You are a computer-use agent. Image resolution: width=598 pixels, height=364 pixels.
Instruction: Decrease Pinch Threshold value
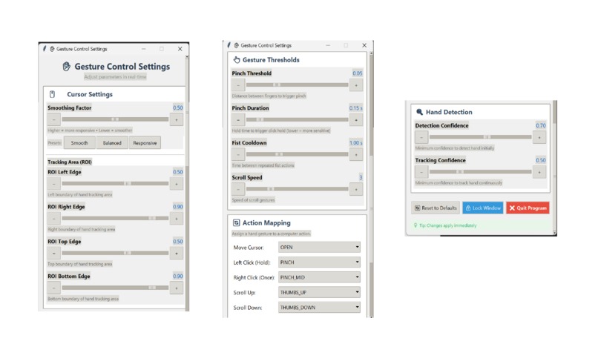coord(238,85)
